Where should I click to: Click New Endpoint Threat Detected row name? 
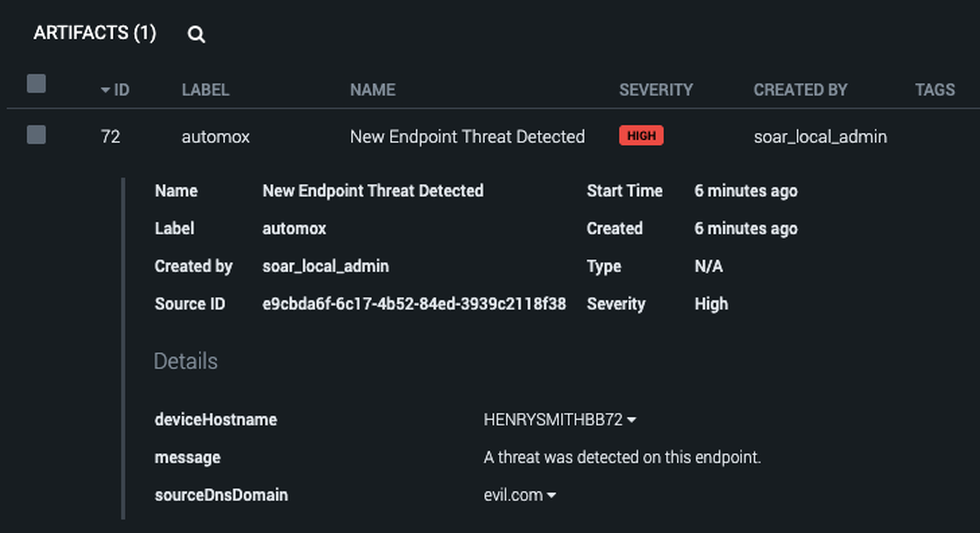(467, 137)
